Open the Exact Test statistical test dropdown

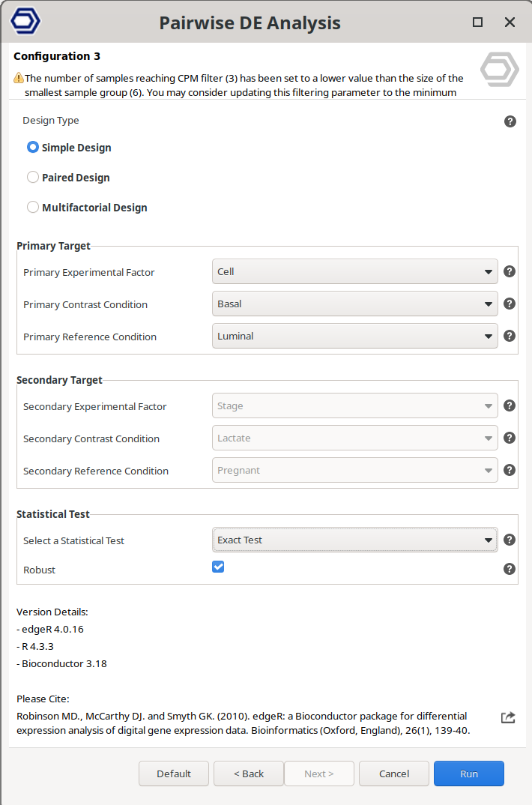pyautogui.click(x=355, y=540)
